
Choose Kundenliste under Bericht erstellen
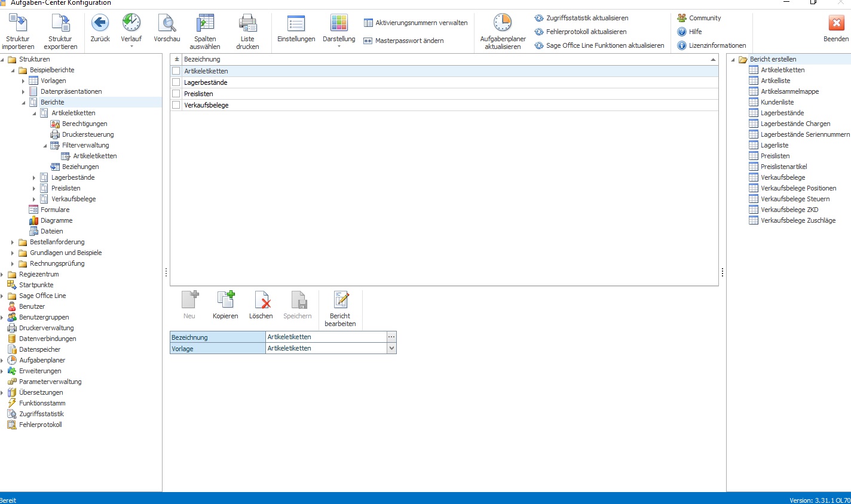777,102
